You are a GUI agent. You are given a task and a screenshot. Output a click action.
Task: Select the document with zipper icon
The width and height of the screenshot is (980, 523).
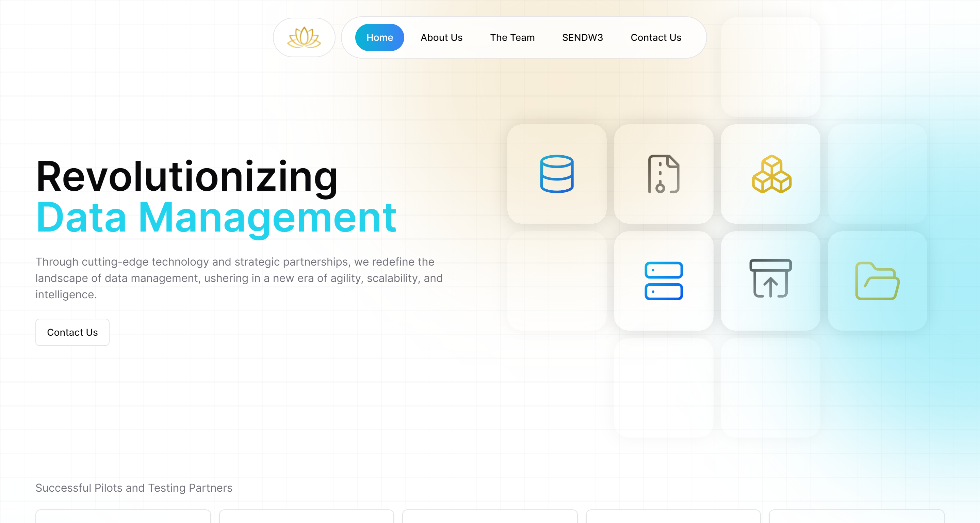[664, 174]
